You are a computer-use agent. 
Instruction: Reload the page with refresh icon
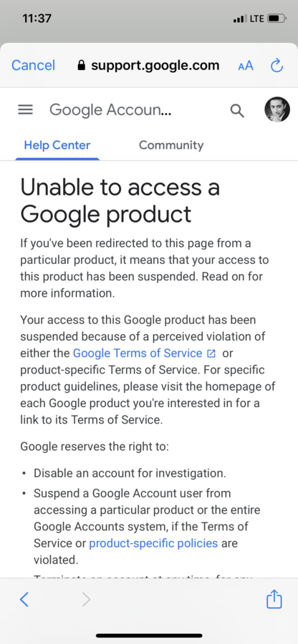click(x=277, y=65)
